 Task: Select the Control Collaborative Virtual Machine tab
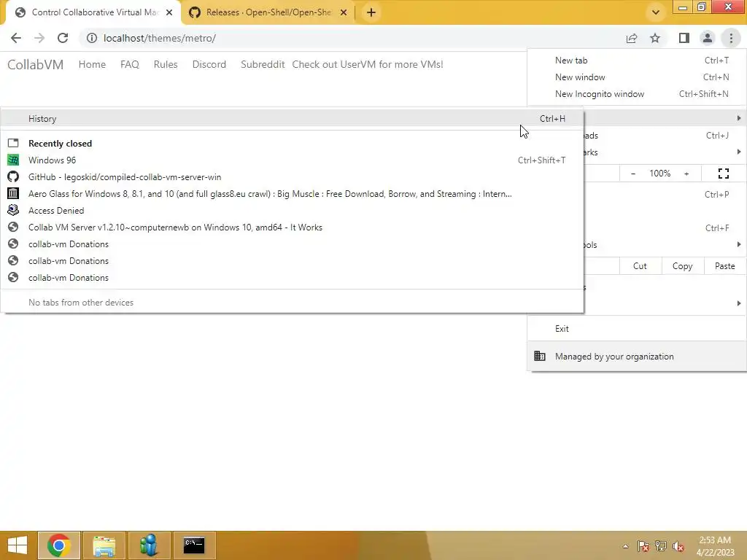click(x=94, y=12)
